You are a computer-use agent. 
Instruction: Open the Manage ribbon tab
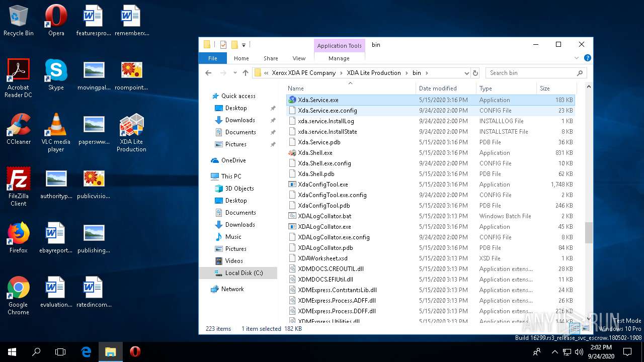pos(339,58)
